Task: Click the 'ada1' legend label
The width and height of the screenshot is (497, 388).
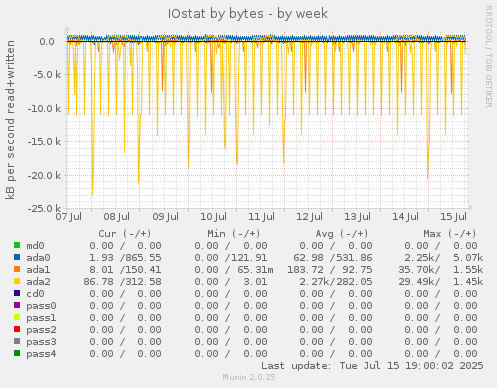Action: pos(38,270)
